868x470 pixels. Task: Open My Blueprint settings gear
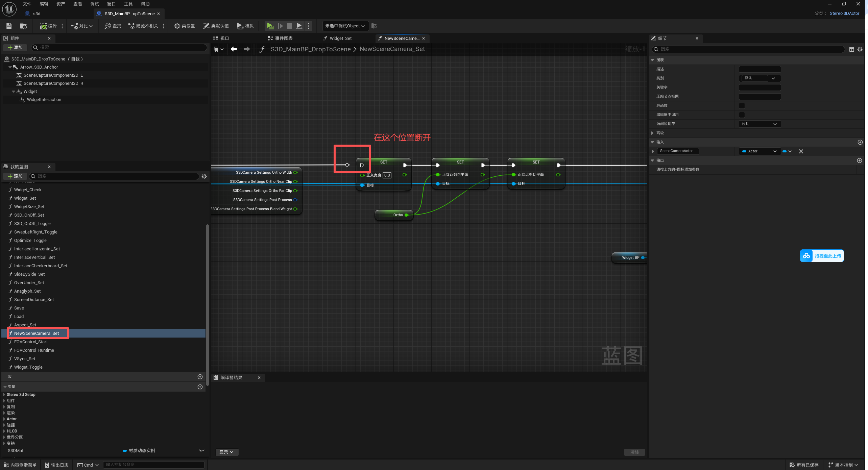coord(204,176)
